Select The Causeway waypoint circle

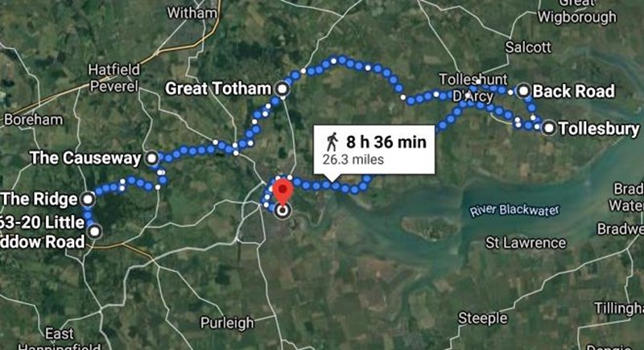point(152,158)
